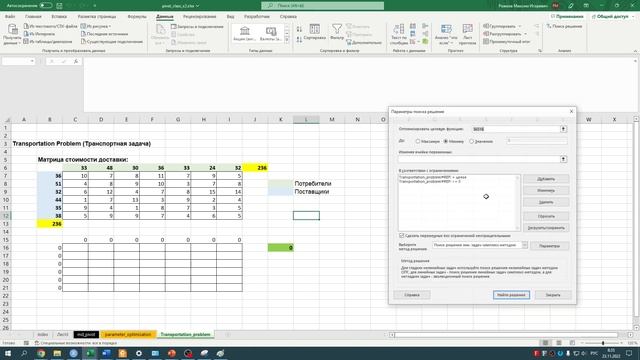Click the Sort A to Z icon
640x360 pixels.
[299, 29]
